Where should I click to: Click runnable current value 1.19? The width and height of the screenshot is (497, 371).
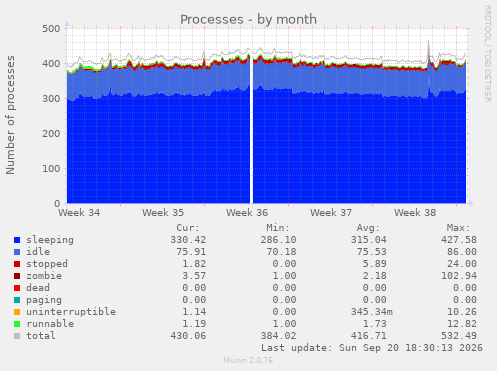click(194, 324)
